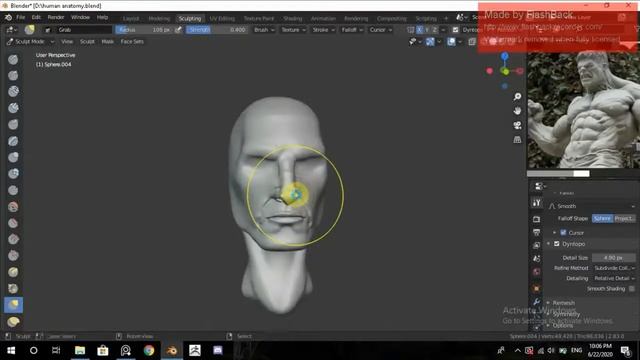Choose Sphere falloff shape
Image resolution: width=640 pixels, height=360 pixels.
[x=602, y=218]
